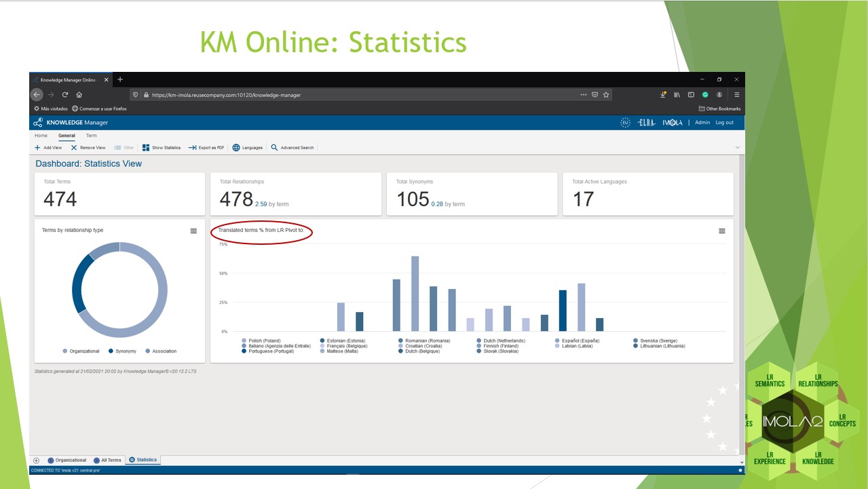
Task: Click the Remove View X icon
Action: click(x=74, y=147)
